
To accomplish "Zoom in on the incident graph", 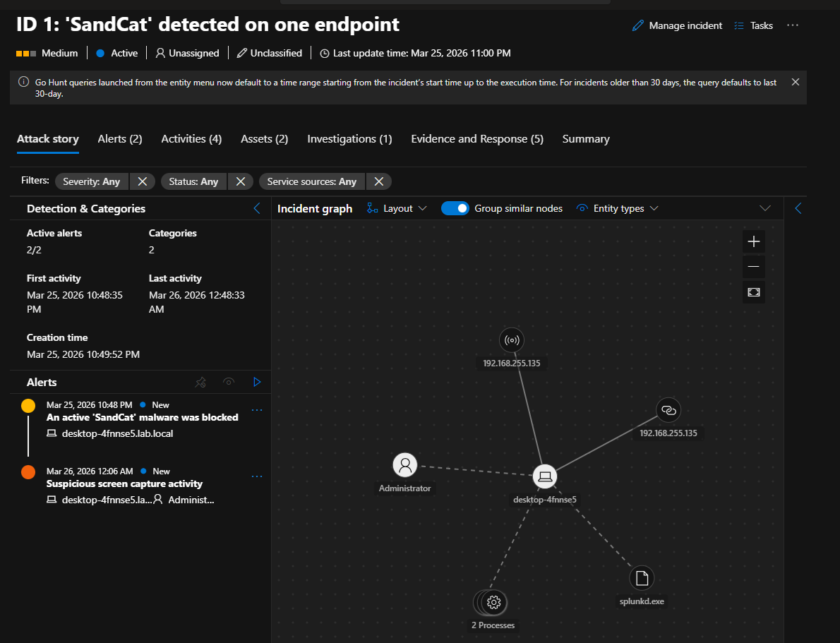I will click(x=753, y=241).
